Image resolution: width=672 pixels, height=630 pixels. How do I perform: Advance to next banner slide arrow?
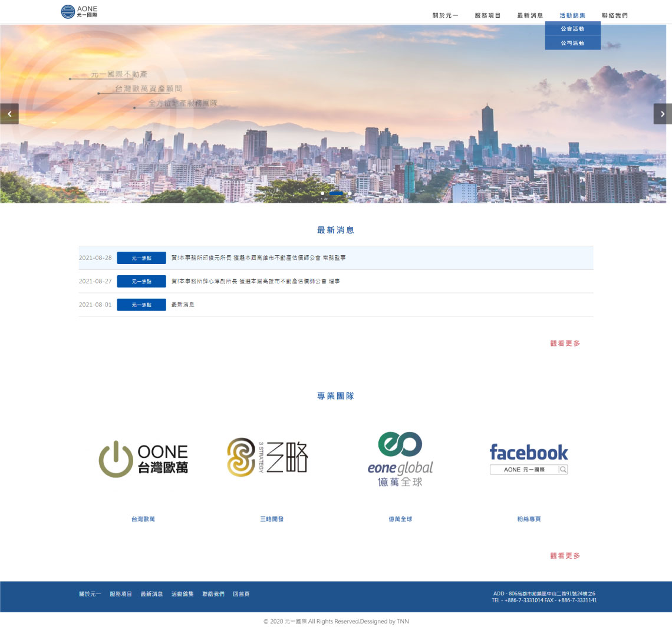(662, 114)
